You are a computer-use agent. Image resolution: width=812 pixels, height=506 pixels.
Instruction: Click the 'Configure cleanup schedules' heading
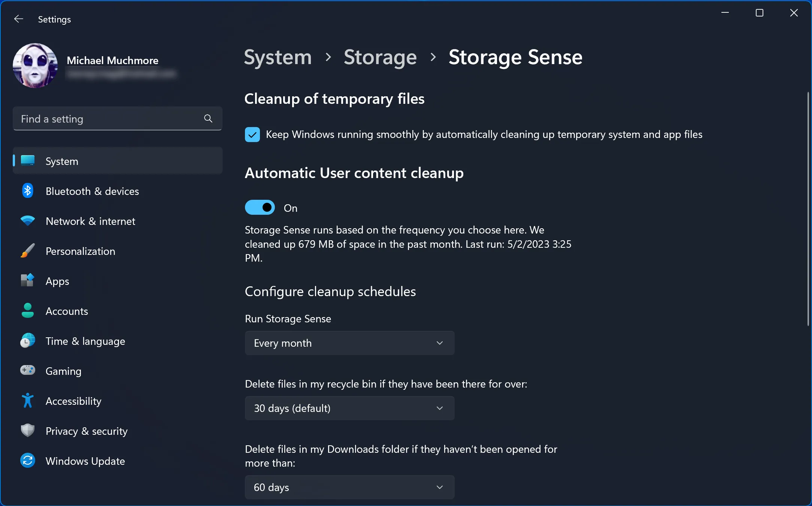click(x=330, y=292)
